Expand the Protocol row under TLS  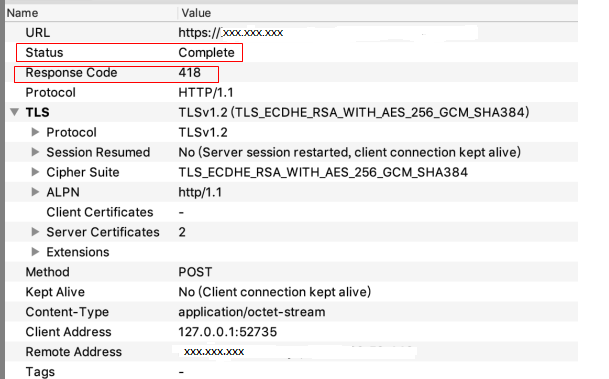35,132
